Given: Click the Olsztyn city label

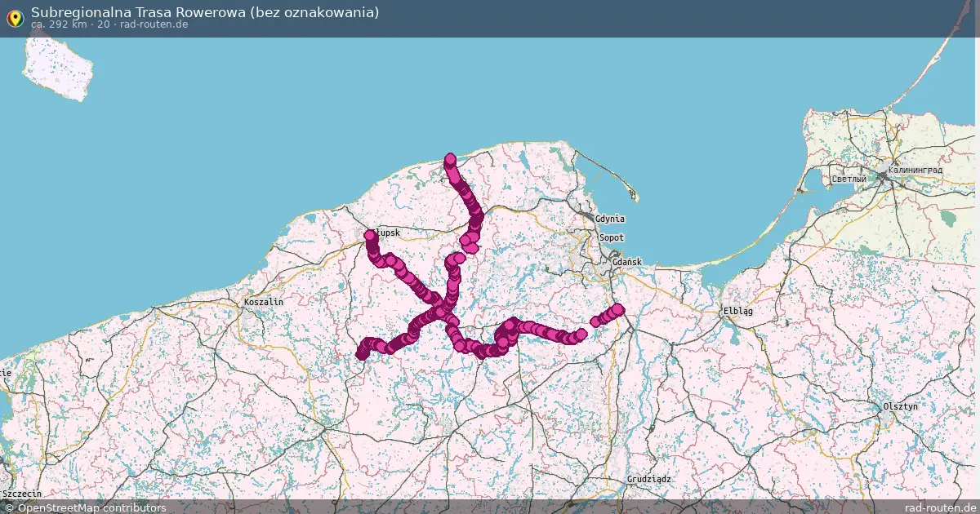Looking at the screenshot, I should coord(901,406).
